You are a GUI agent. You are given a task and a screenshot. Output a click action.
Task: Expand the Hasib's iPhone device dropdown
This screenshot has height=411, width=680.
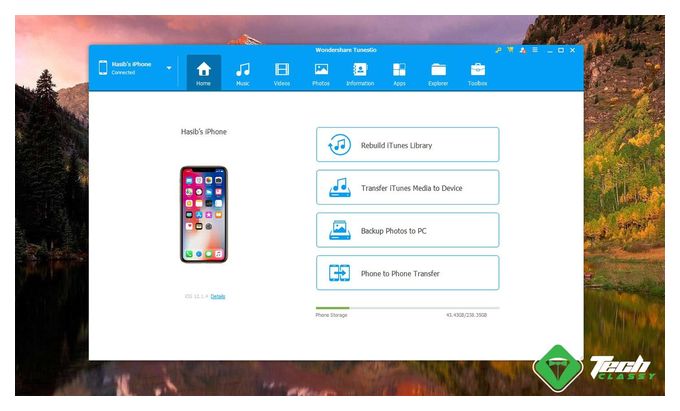[169, 68]
